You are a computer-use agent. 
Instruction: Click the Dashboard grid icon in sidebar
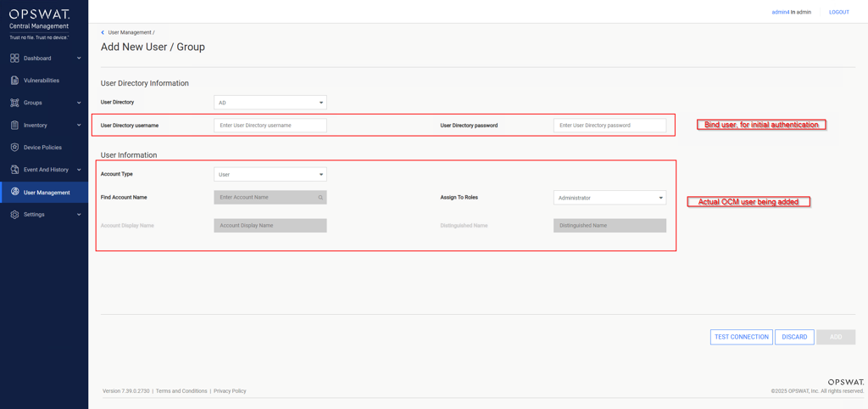click(15, 59)
